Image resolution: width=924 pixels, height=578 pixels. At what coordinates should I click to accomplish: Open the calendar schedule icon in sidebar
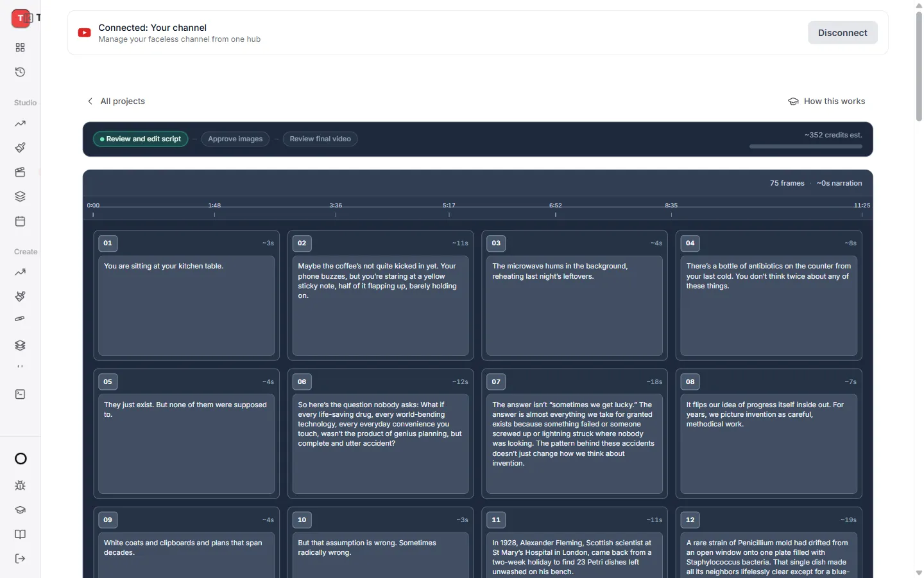(20, 221)
